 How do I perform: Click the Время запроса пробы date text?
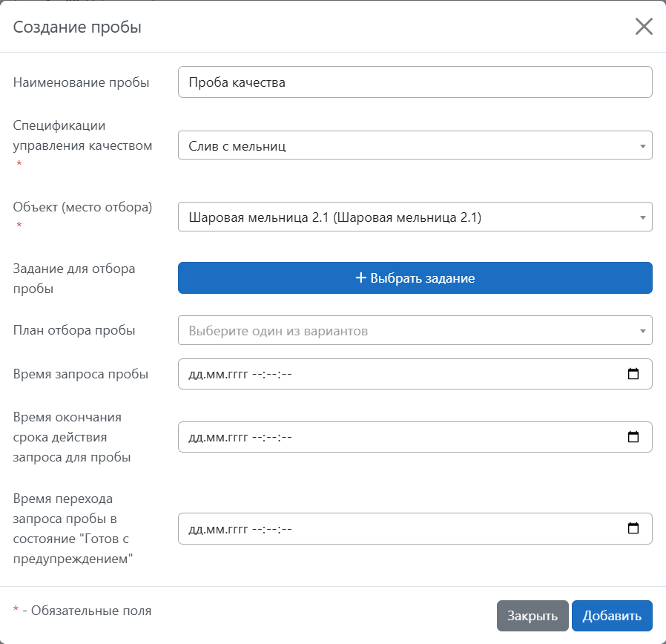point(241,374)
